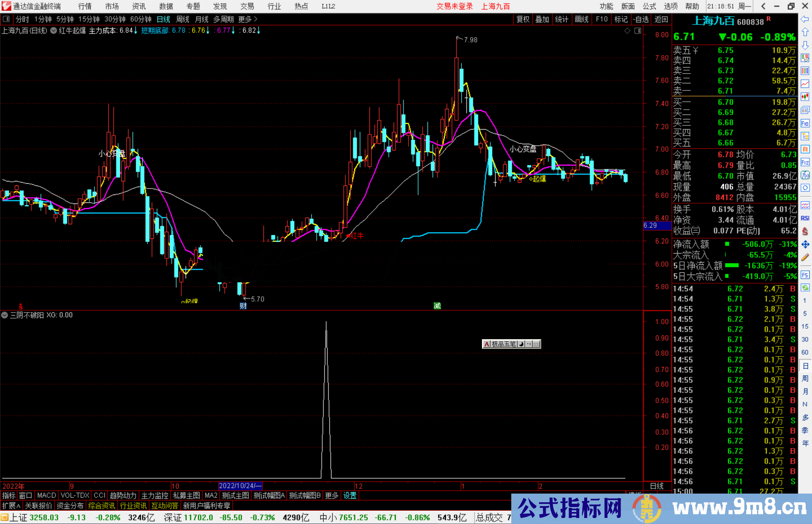Image resolution: width=812 pixels, height=524 pixels.
Task: Click the line chart sidebar icon
Action: pos(805,84)
